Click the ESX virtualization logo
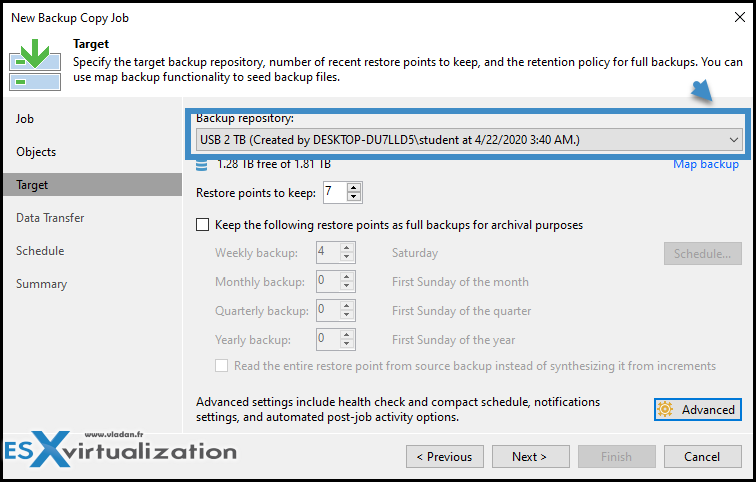Image resolution: width=756 pixels, height=482 pixels. 121,449
